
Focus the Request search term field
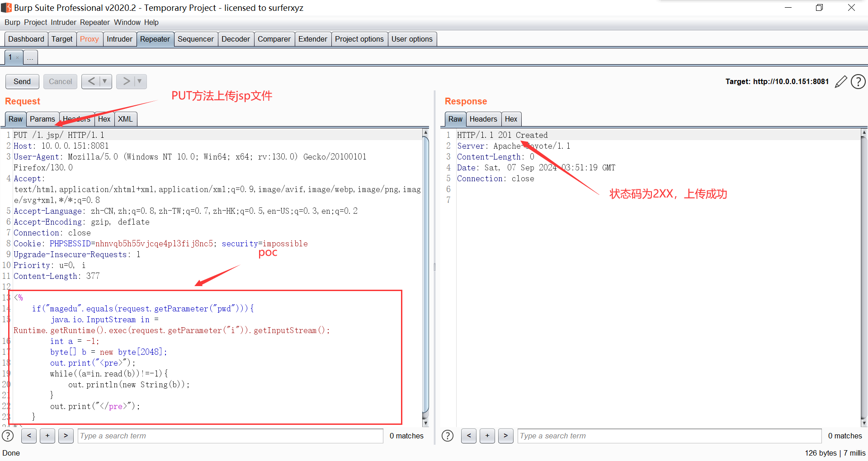pyautogui.click(x=231, y=436)
